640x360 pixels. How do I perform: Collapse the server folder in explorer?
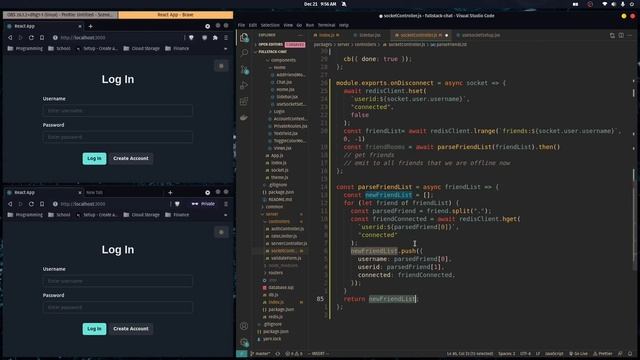(x=271, y=214)
